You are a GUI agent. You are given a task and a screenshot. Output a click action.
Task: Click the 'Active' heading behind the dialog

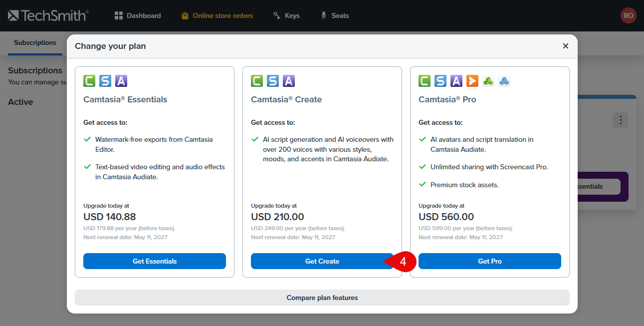click(x=20, y=102)
